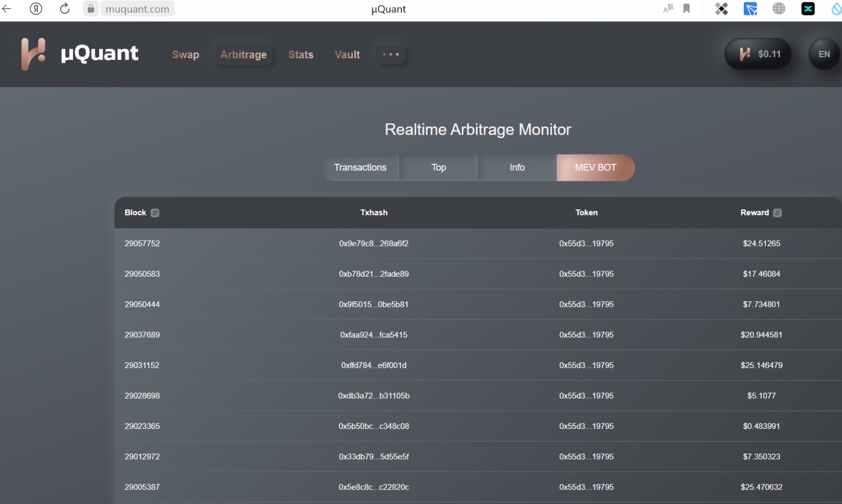Click the Yandex browser logo icon

(x=36, y=9)
